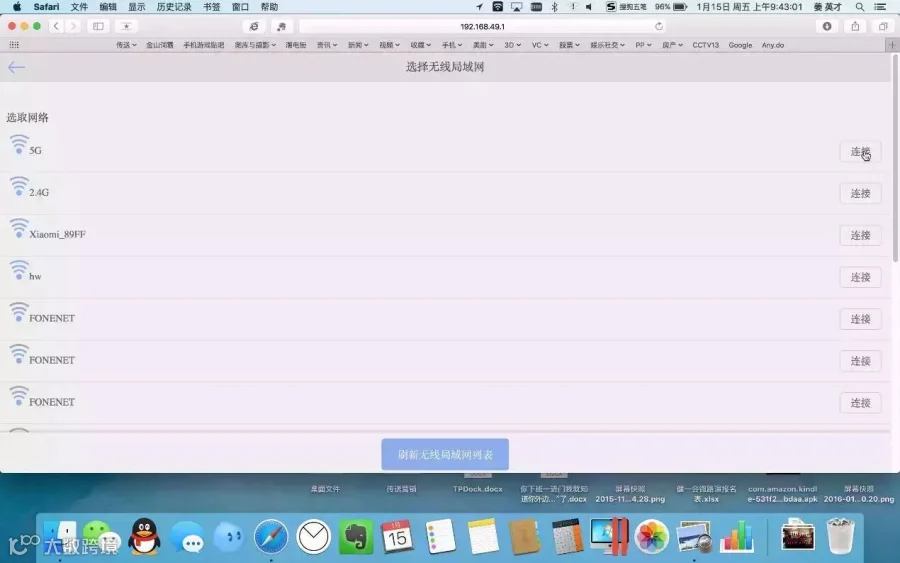Open Photos app in the Dock

[x=651, y=537]
